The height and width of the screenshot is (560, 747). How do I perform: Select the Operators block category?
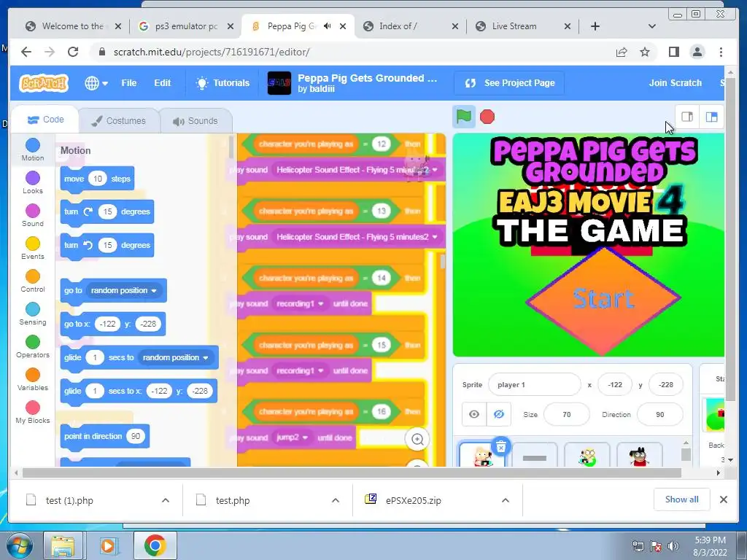pyautogui.click(x=32, y=346)
